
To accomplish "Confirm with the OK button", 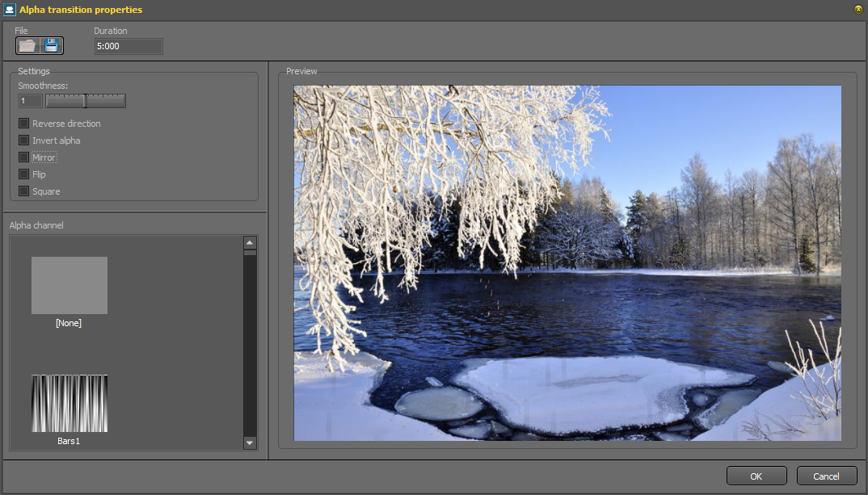I will (x=756, y=476).
